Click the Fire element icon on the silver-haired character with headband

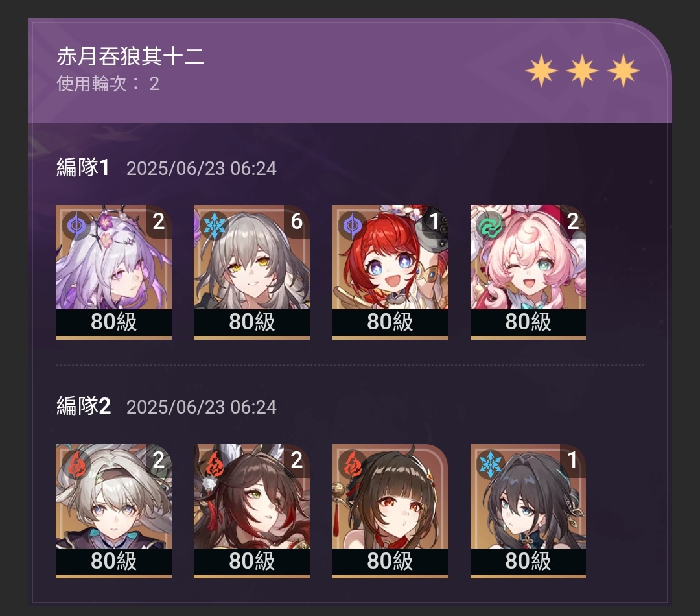(x=76, y=464)
